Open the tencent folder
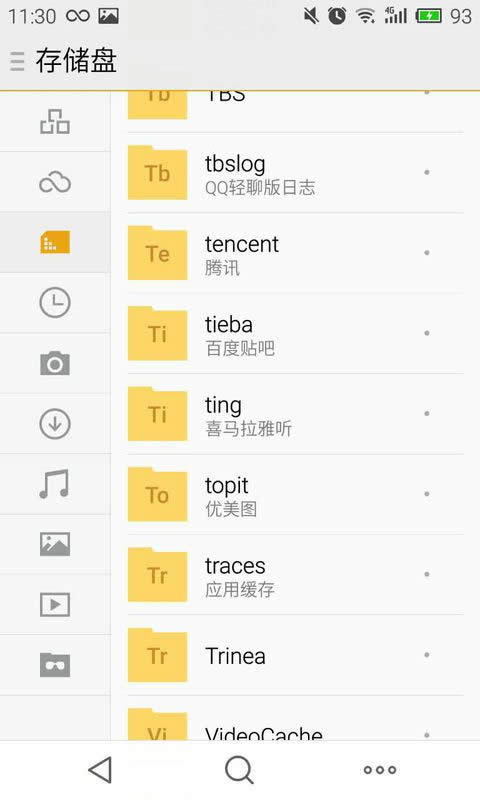The height and width of the screenshot is (800, 480). pos(296,253)
